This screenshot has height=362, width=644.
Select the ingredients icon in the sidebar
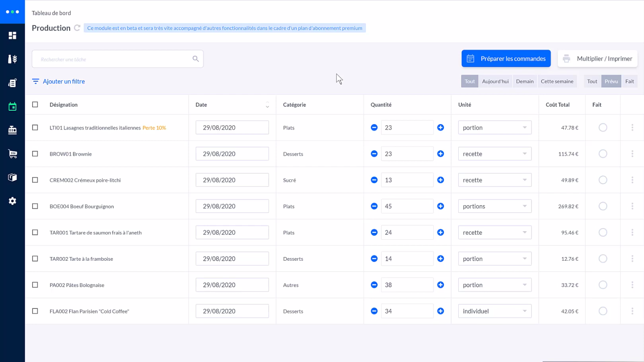click(x=12, y=58)
